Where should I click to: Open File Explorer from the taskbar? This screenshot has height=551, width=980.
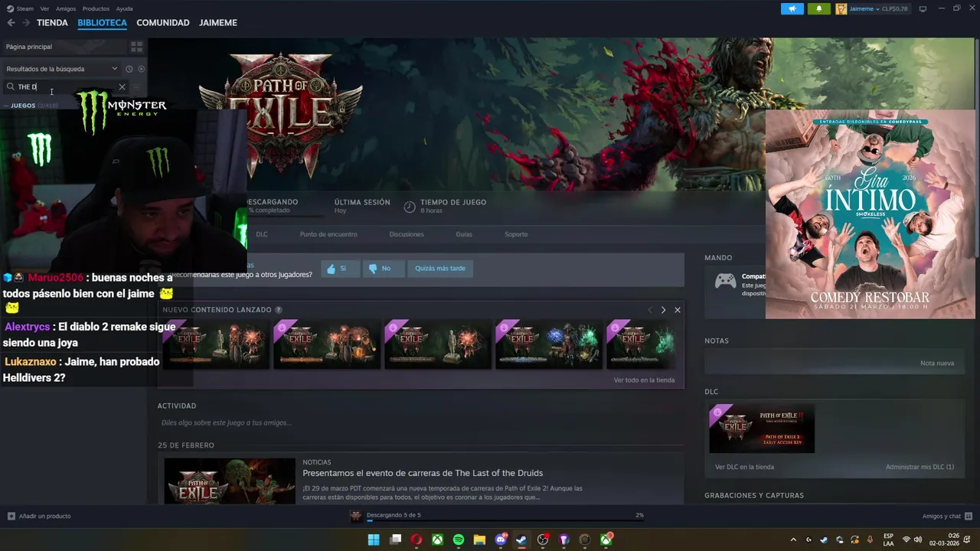(x=479, y=540)
